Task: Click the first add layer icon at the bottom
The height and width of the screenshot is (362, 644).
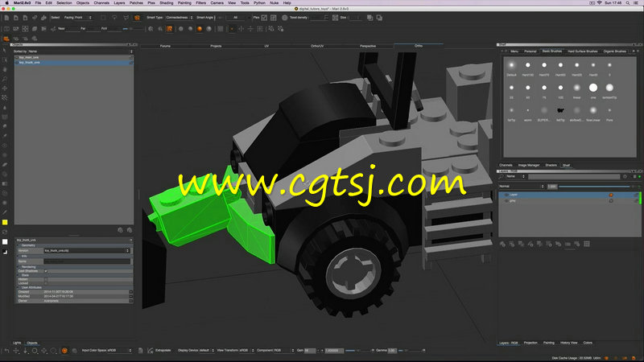Action: [x=502, y=244]
